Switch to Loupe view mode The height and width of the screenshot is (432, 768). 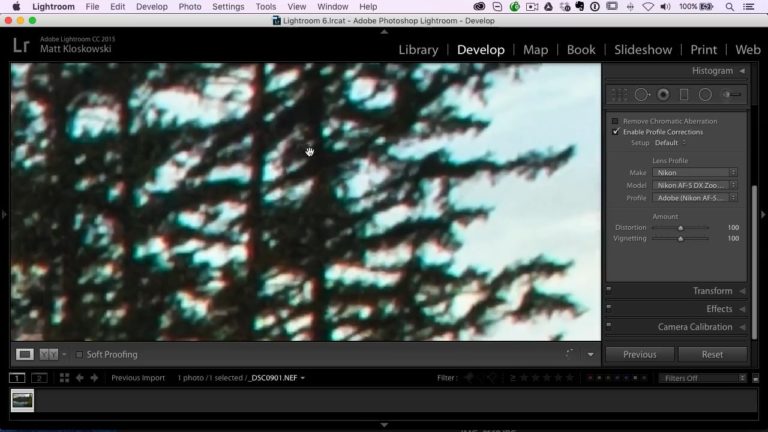click(x=24, y=354)
